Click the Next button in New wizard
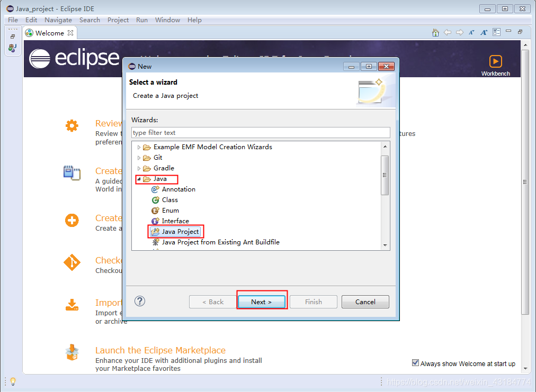 (262, 302)
